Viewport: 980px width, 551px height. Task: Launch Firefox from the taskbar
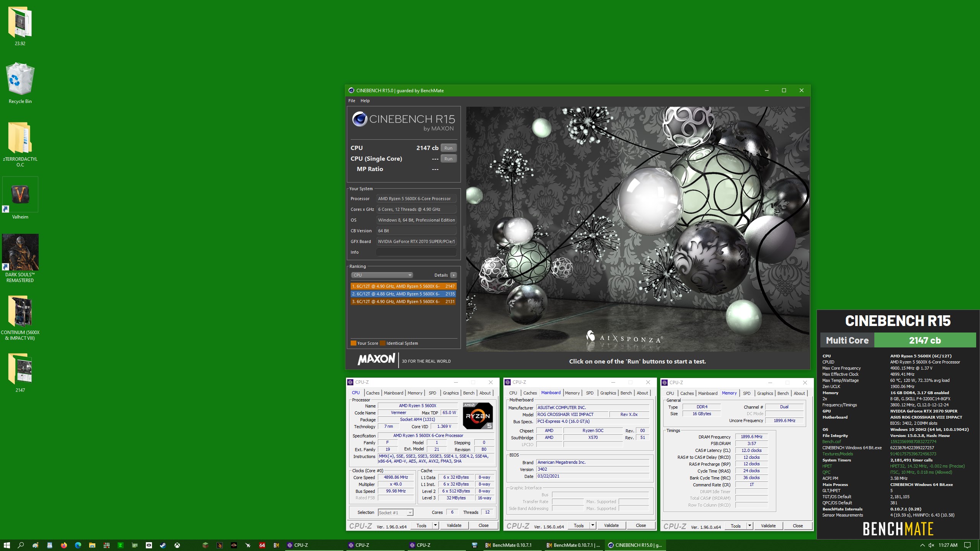tap(64, 545)
